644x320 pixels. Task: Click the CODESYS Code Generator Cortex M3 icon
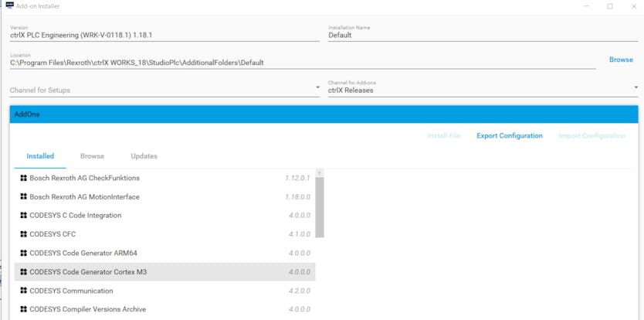pyautogui.click(x=23, y=272)
